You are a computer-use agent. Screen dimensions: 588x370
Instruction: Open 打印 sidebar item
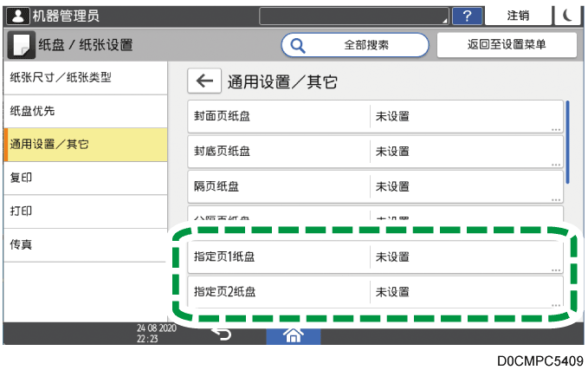coord(86,211)
